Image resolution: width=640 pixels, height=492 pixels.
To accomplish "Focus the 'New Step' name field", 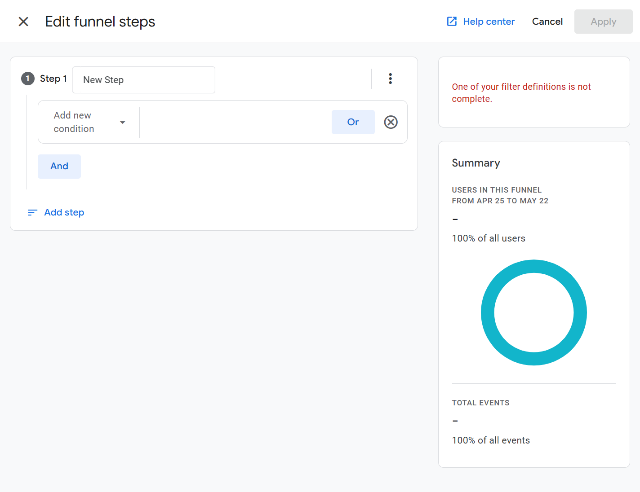I will pos(144,80).
